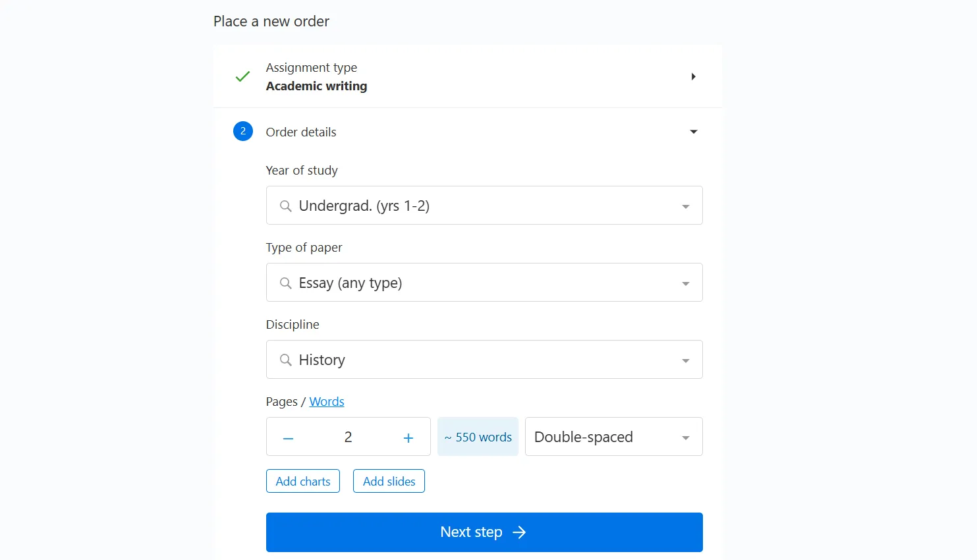Click the search icon in Year of study
Image resolution: width=977 pixels, height=560 pixels.
285,206
